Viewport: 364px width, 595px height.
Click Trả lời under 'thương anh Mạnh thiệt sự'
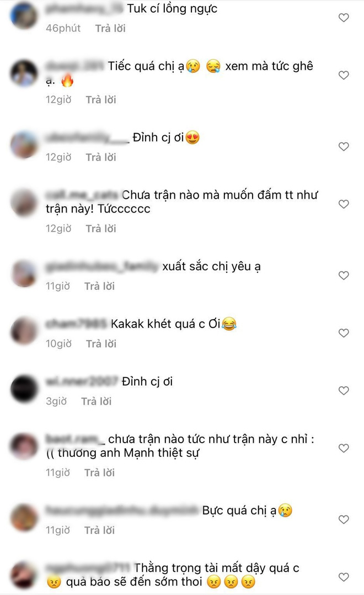tap(99, 473)
